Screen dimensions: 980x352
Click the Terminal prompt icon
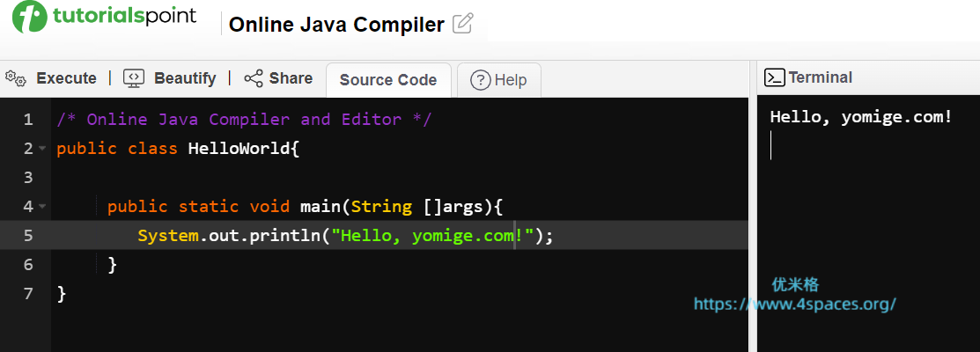tap(775, 77)
